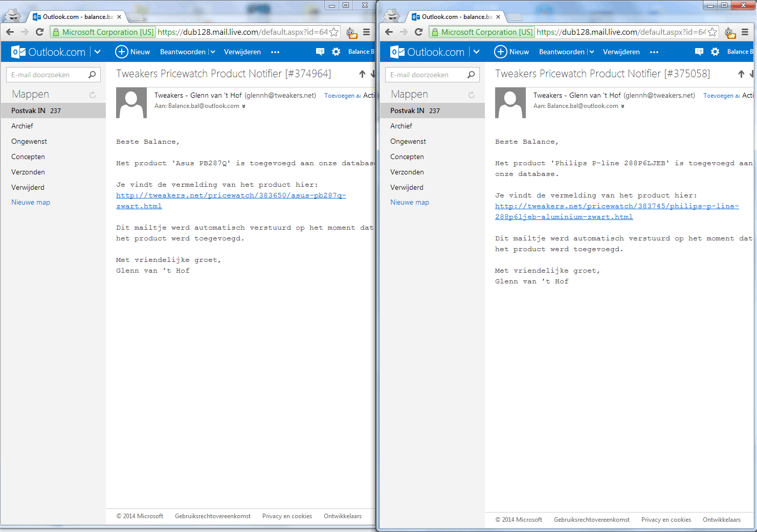Image resolution: width=757 pixels, height=532 pixels.
Task: Click Ontwikkelaars in left window footer
Action: pyautogui.click(x=343, y=516)
